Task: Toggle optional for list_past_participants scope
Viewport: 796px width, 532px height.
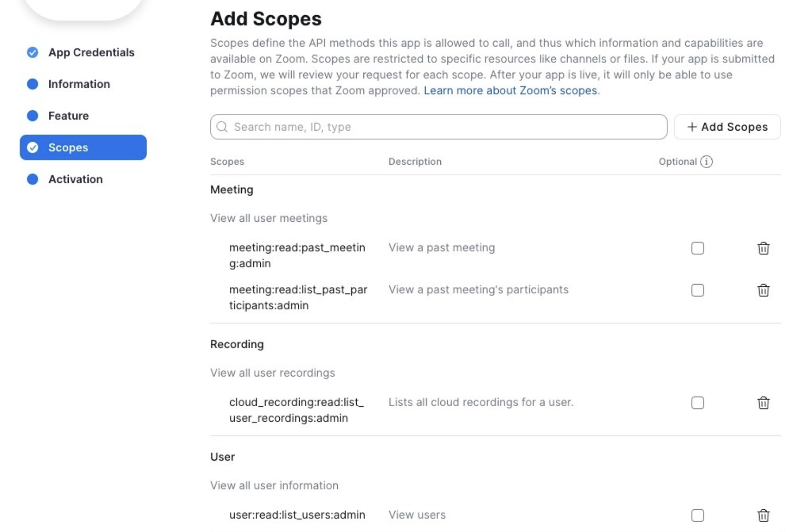Action: click(x=698, y=290)
